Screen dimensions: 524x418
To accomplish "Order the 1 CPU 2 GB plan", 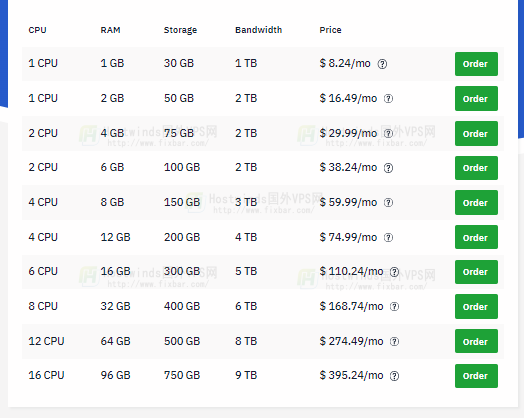I will pos(476,99).
